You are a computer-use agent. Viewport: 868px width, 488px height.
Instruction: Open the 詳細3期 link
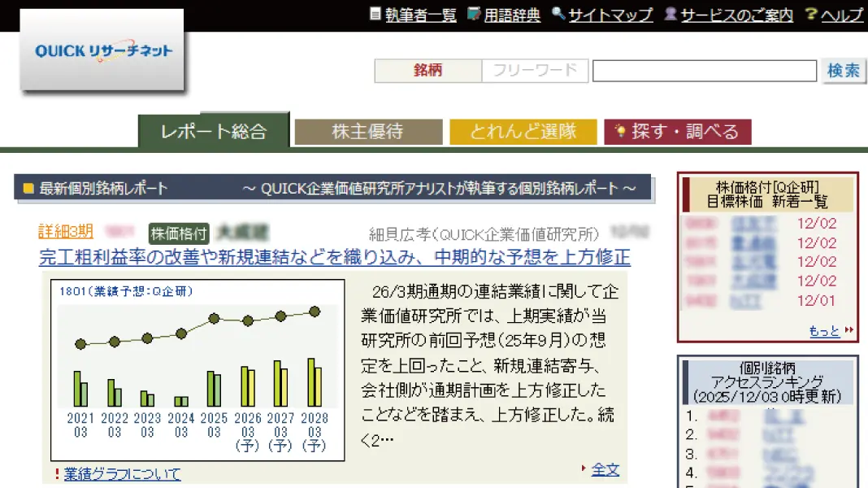tap(66, 232)
